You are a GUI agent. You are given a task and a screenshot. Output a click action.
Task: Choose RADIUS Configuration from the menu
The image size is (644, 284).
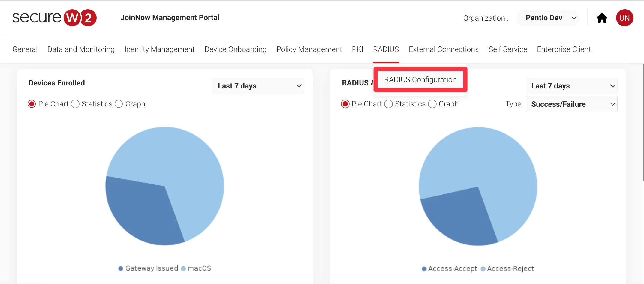coord(420,79)
